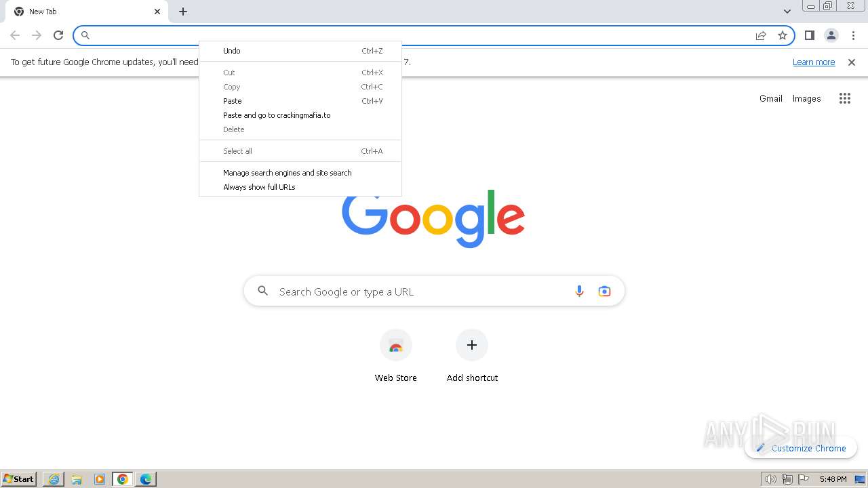
Task: Choose Paste from the context menu
Action: coord(300,101)
